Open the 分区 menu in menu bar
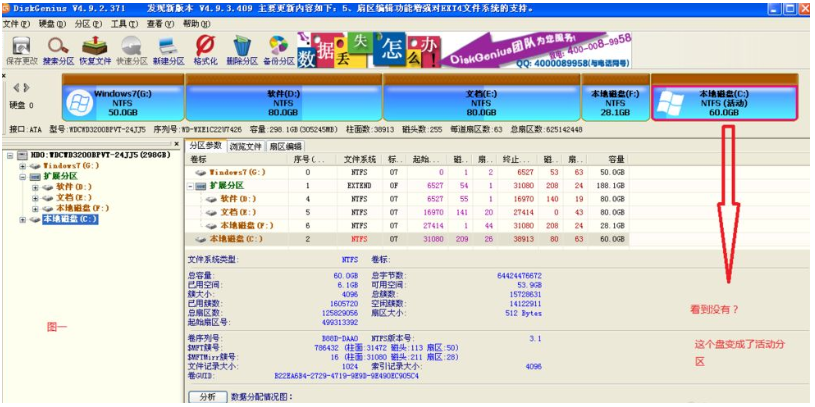This screenshot has height=407, width=815. 87,22
